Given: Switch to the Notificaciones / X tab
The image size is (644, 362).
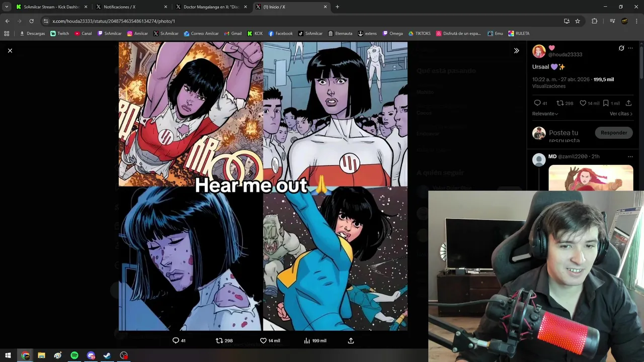Looking at the screenshot, I should click(131, 7).
